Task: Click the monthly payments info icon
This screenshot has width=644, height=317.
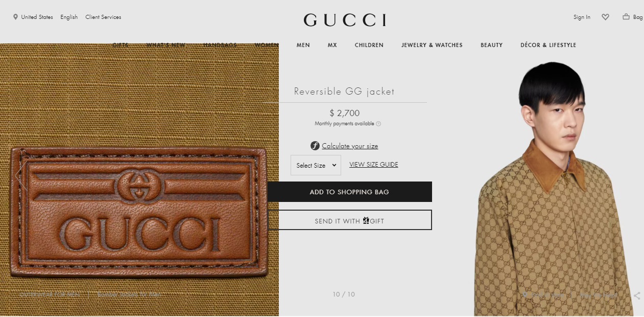Action: coord(378,124)
